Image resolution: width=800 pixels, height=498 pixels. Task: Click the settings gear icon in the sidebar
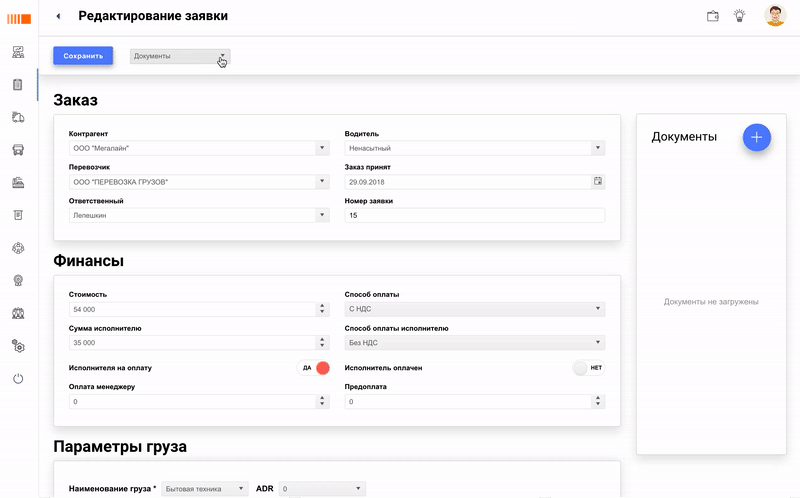18,346
